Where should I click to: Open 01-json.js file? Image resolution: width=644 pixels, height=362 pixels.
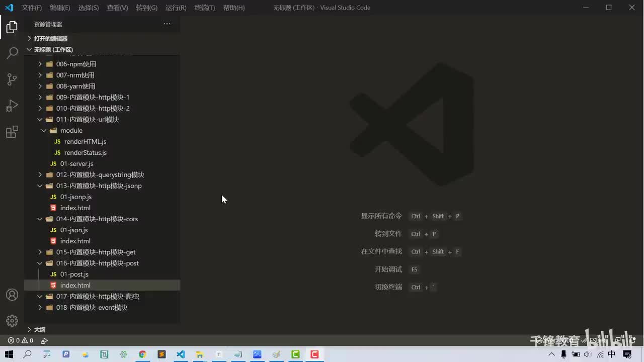point(102,230)
